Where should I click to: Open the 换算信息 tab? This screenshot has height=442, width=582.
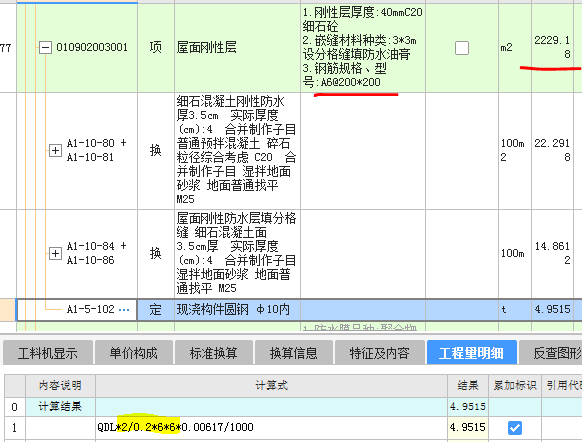coord(294,353)
